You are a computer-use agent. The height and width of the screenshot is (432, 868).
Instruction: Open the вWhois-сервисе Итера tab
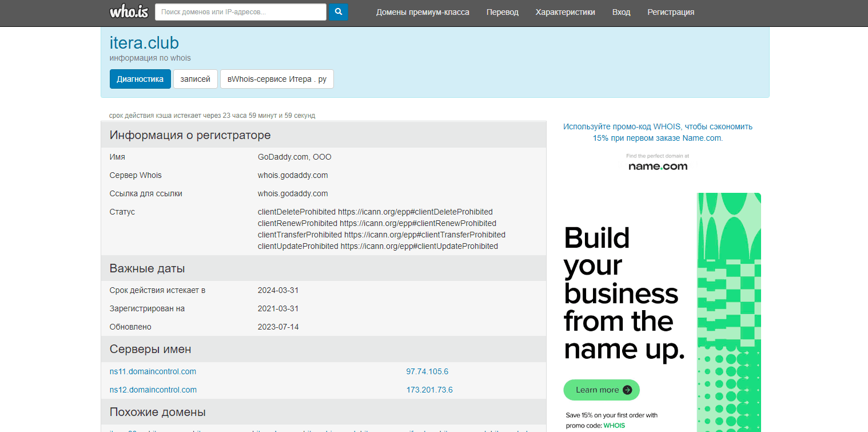coord(277,79)
